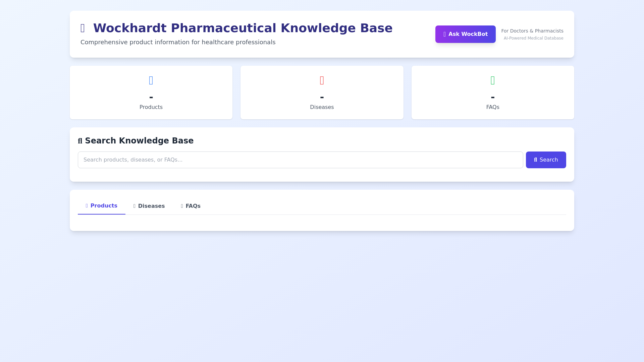Switch to the Diseases tab
The width and height of the screenshot is (644, 362).
pos(149,206)
